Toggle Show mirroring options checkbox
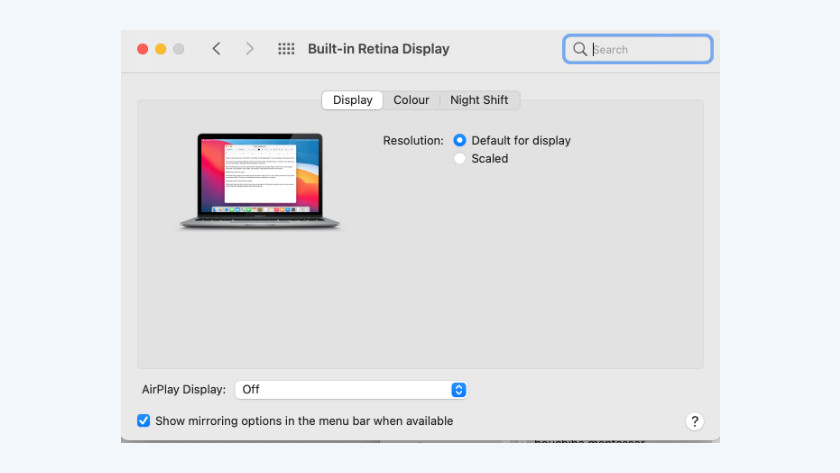840x473 pixels. point(144,421)
